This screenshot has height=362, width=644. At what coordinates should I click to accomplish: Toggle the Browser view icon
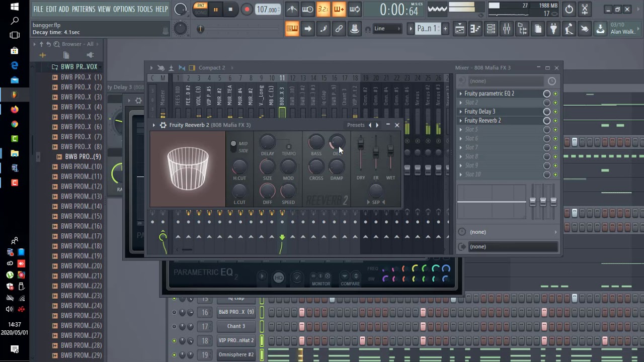pyautogui.click(x=522, y=29)
